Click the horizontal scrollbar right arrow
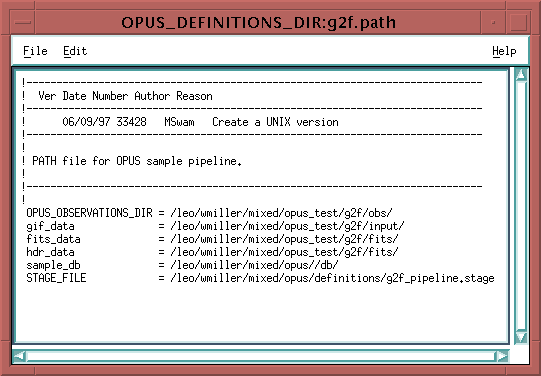This screenshot has height=376, width=541. tap(502, 356)
